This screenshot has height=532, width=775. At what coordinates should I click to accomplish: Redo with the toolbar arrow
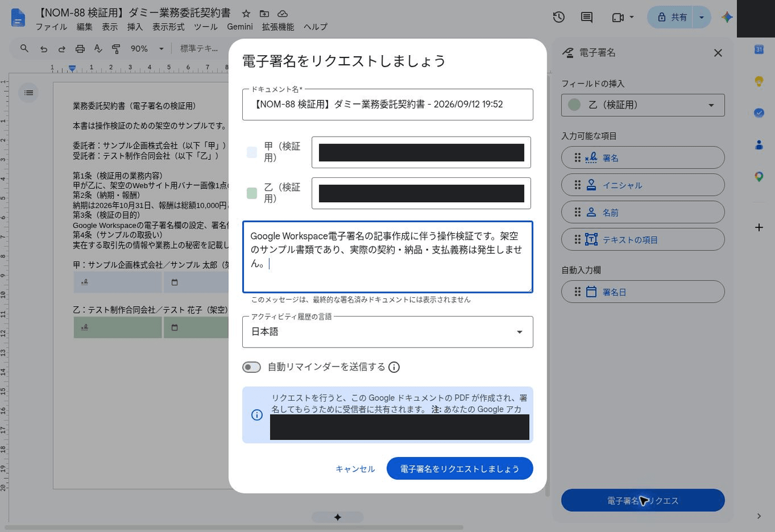click(62, 48)
